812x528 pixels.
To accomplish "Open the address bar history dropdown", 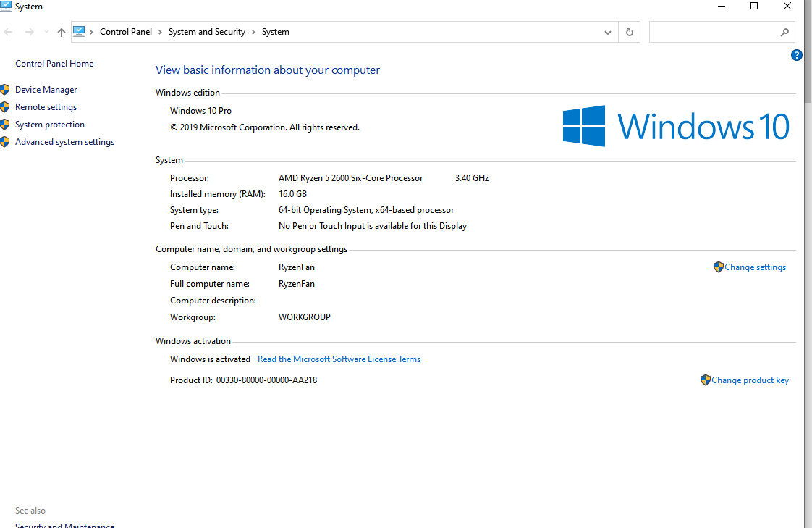I will pyautogui.click(x=607, y=32).
